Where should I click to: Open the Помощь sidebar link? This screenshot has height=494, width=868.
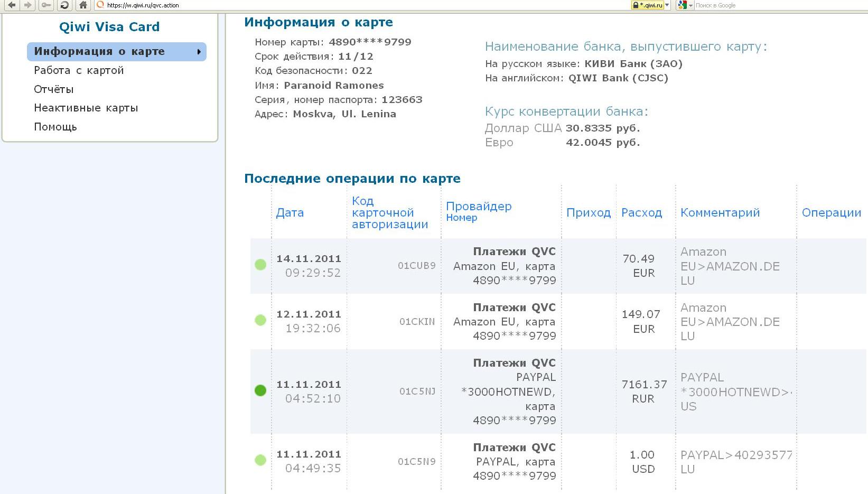(x=55, y=127)
